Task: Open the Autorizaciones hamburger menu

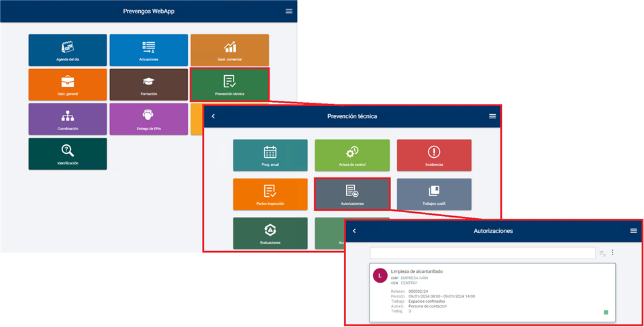Action: [633, 231]
